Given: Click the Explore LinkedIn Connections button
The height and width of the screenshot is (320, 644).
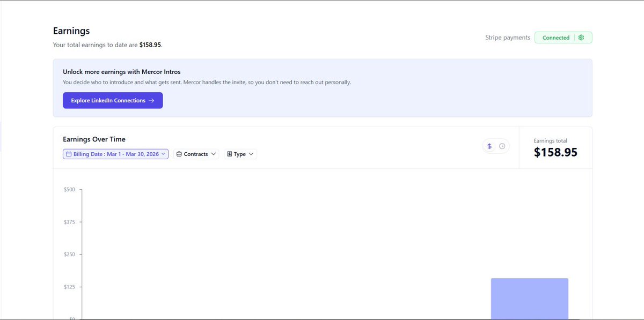Looking at the screenshot, I should pos(113,100).
